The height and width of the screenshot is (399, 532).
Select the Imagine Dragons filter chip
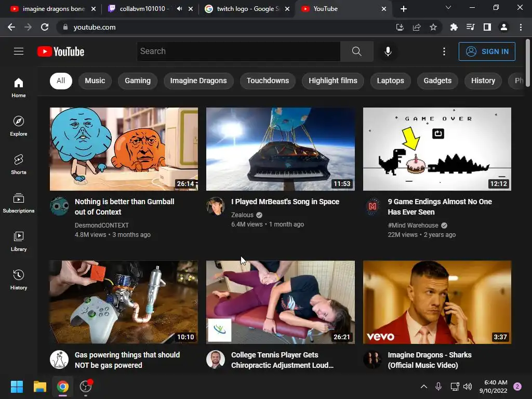198,81
